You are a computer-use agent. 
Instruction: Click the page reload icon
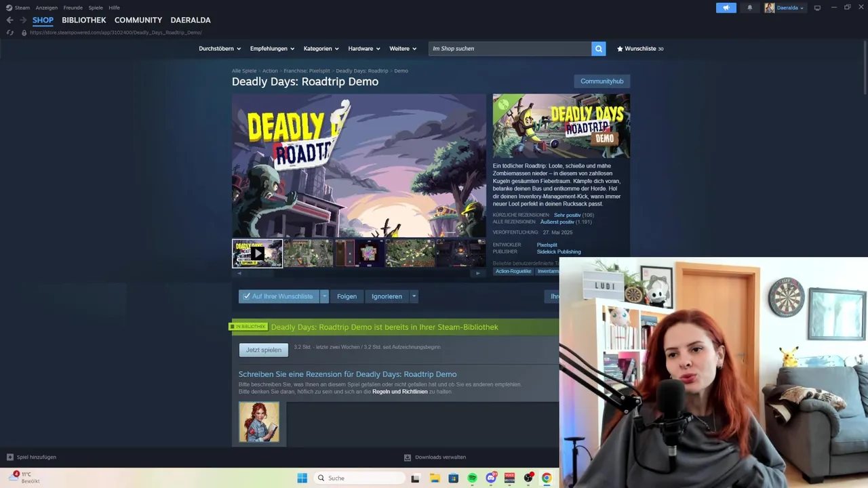(9, 33)
